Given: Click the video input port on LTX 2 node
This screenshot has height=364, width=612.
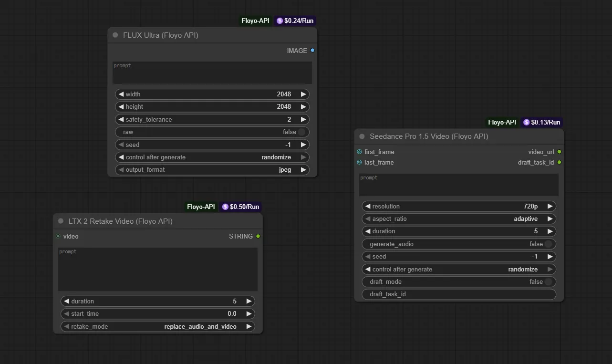Looking at the screenshot, I should 58,236.
